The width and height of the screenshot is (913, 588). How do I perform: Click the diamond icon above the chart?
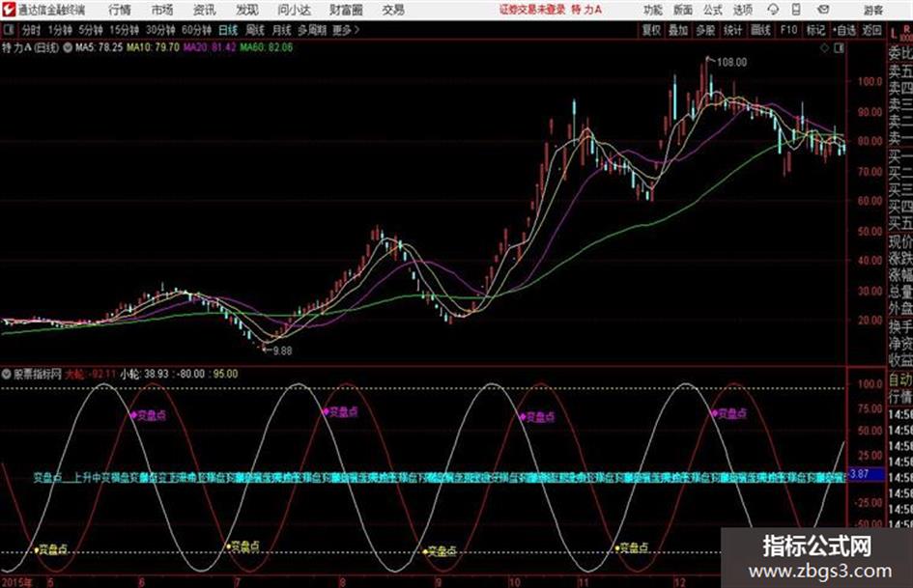tap(824, 48)
